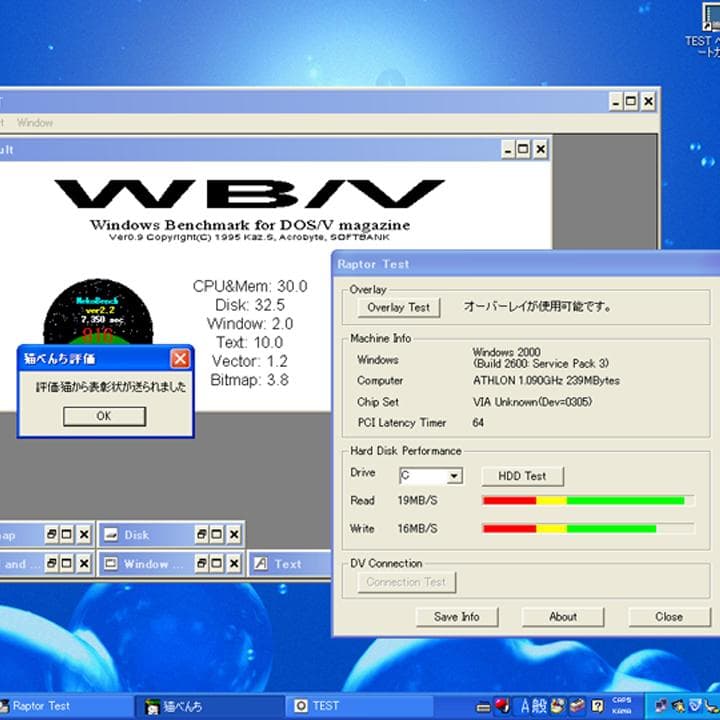Viewport: 720px width, 720px height.
Task: Click the '19MB/S' read speed value
Action: tap(417, 500)
